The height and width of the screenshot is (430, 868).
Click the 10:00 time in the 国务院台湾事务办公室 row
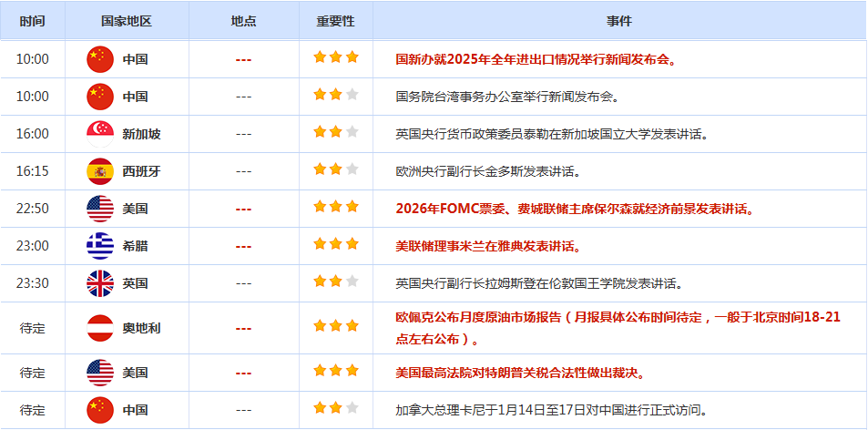[x=33, y=97]
